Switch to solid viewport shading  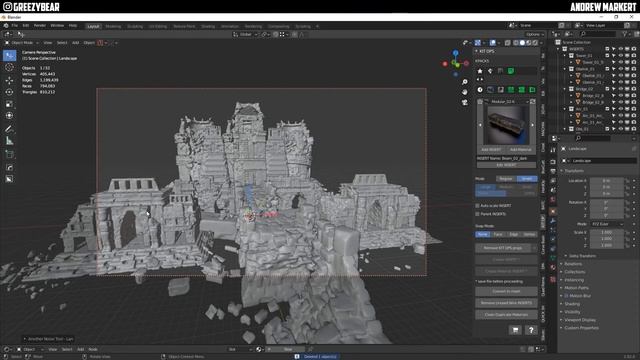522,42
